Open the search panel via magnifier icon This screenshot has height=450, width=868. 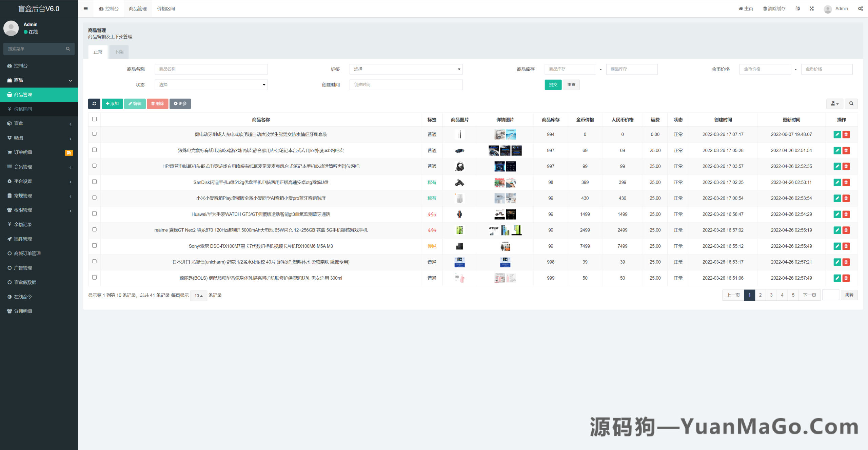pyautogui.click(x=851, y=104)
